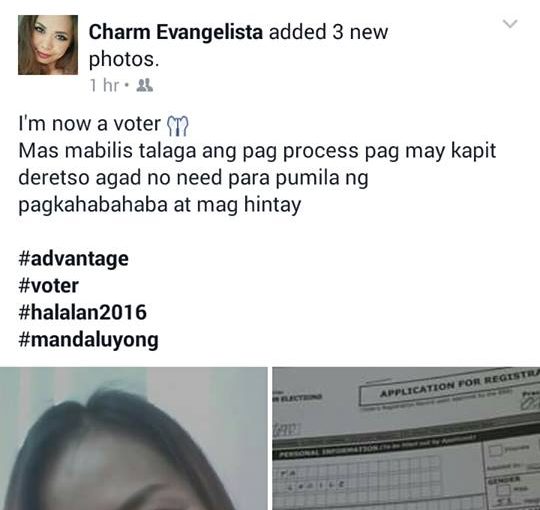The width and height of the screenshot is (540, 510).
Task: Open Charm Evangelista's profile picture
Action: click(x=48, y=45)
